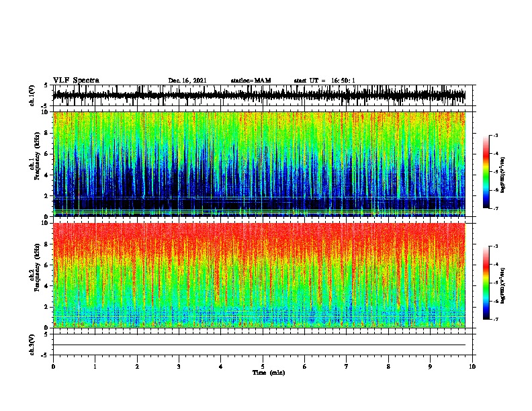This screenshot has height=411, width=532.
Task: Click the "VLF Spectra" plot title
Action: pyautogui.click(x=76, y=81)
